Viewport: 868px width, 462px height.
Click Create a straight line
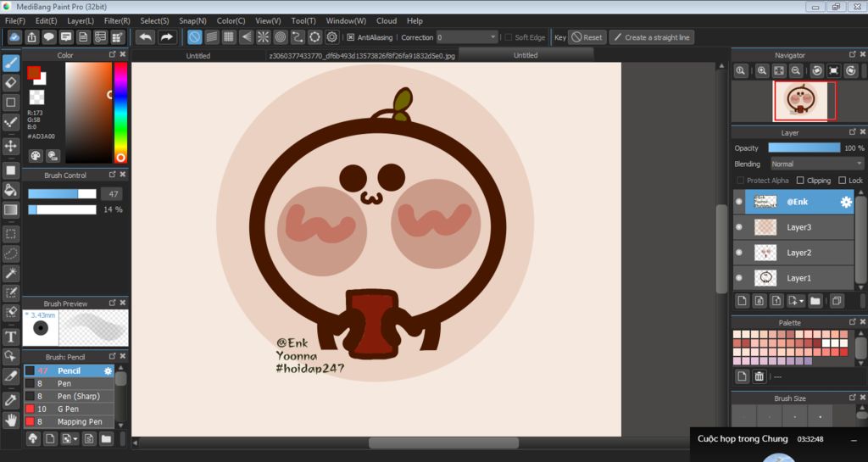[x=652, y=37]
